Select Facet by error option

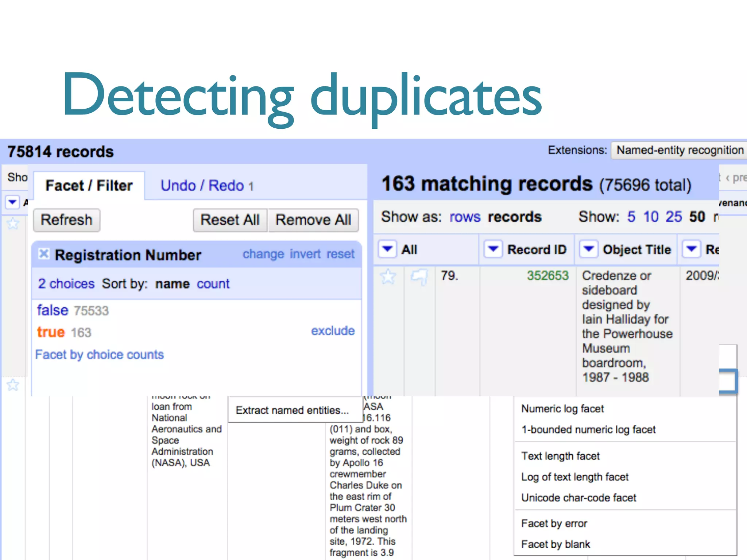[554, 524]
